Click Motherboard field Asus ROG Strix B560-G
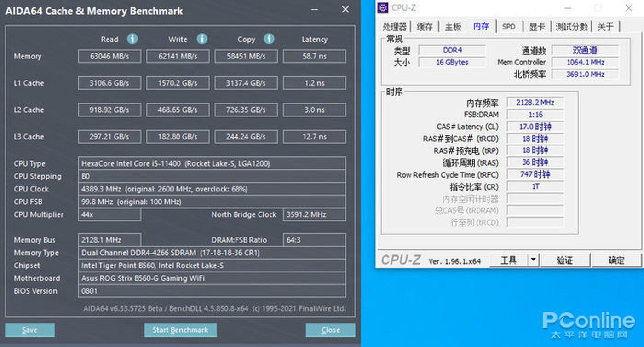This screenshot has height=347, width=644. [x=212, y=278]
